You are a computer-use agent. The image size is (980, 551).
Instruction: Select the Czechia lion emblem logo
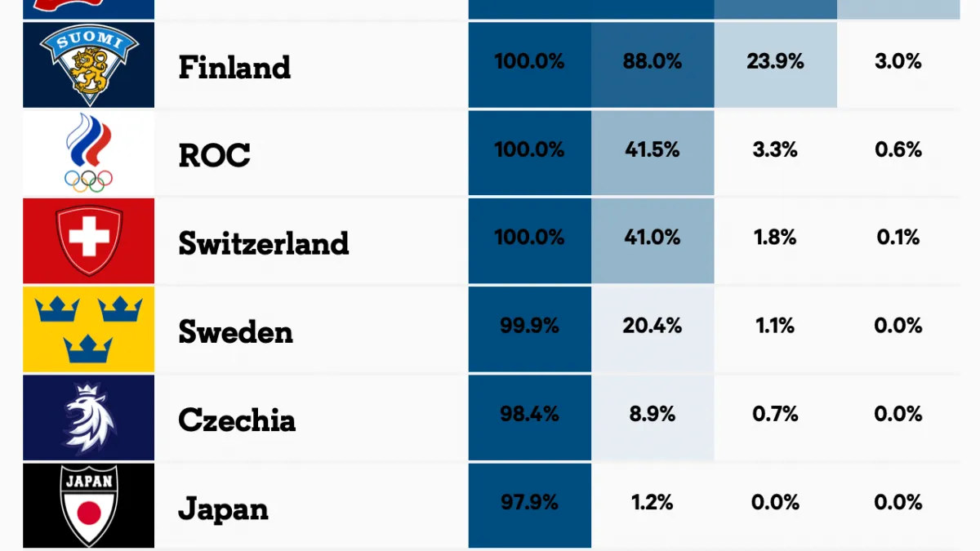click(x=88, y=417)
